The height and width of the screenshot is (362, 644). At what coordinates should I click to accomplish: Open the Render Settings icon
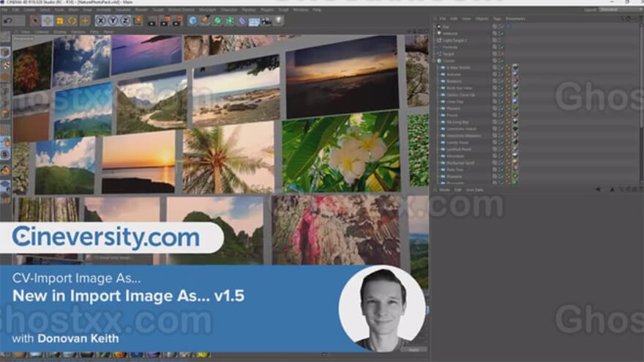[177, 21]
